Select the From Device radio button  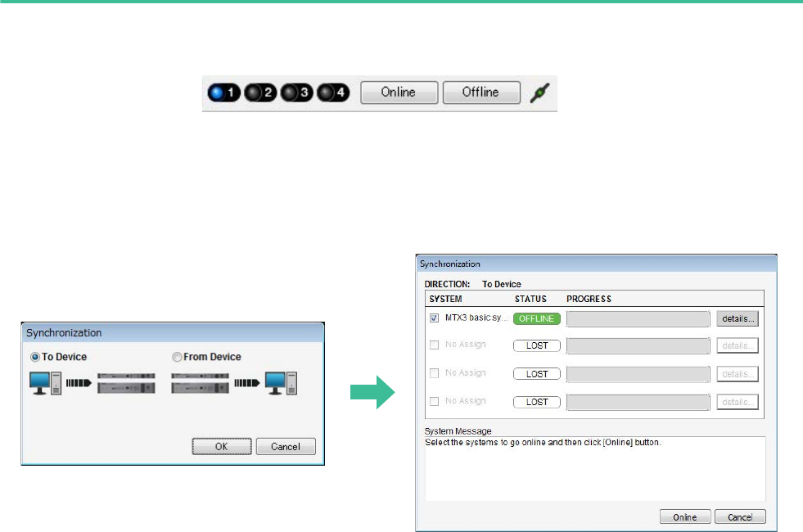(177, 357)
